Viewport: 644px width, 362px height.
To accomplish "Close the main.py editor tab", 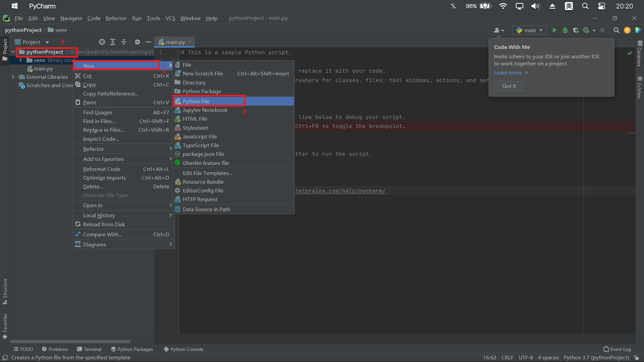I will tap(190, 42).
